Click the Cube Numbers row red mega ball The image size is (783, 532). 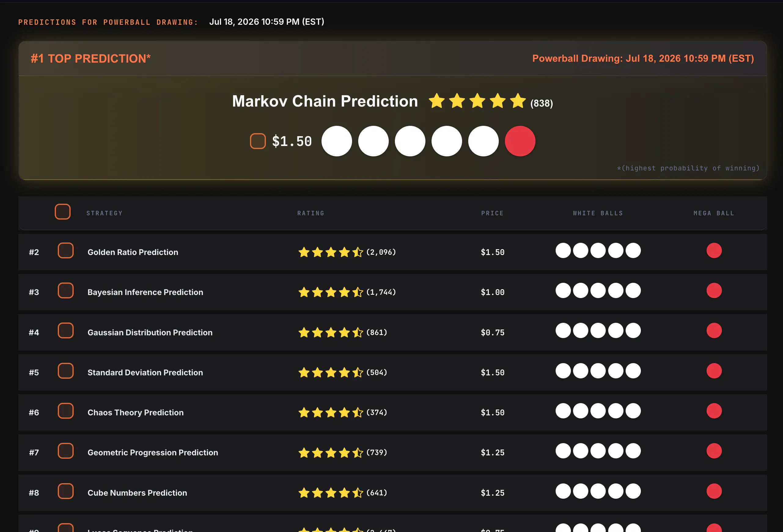tap(714, 491)
